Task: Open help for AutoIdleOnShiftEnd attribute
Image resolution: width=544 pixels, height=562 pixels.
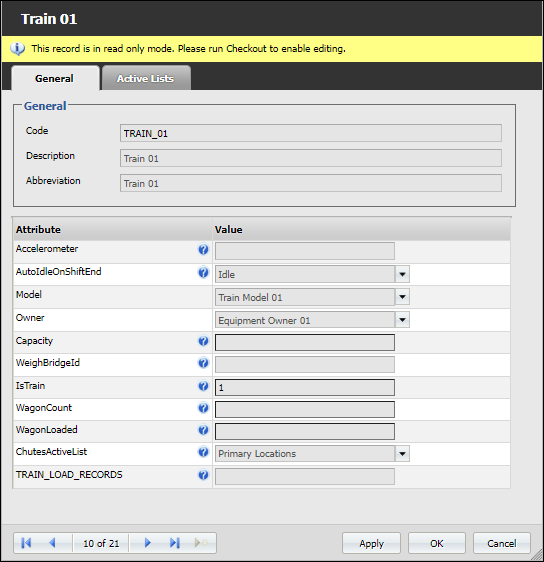Action: pos(203,273)
